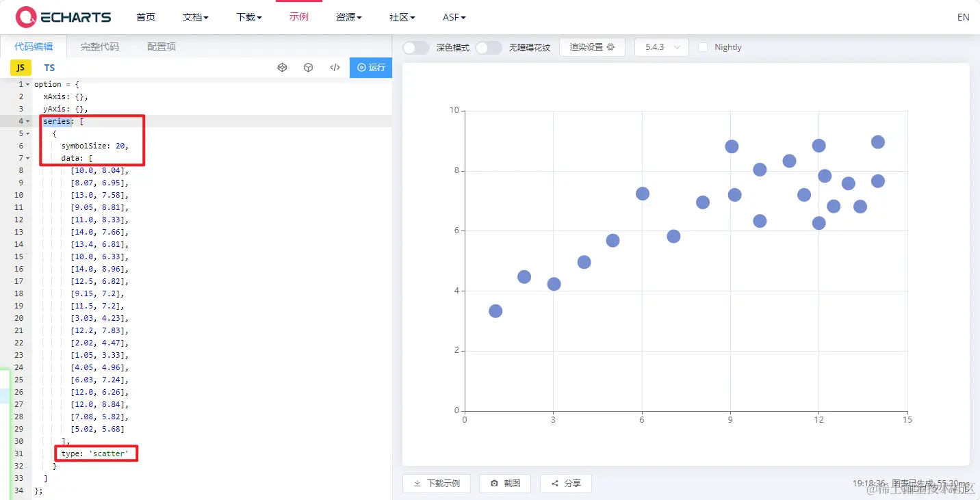Viewport: 980px width, 500px height.
Task: Click code line 'symbolSize: 20,'
Action: [x=94, y=146]
